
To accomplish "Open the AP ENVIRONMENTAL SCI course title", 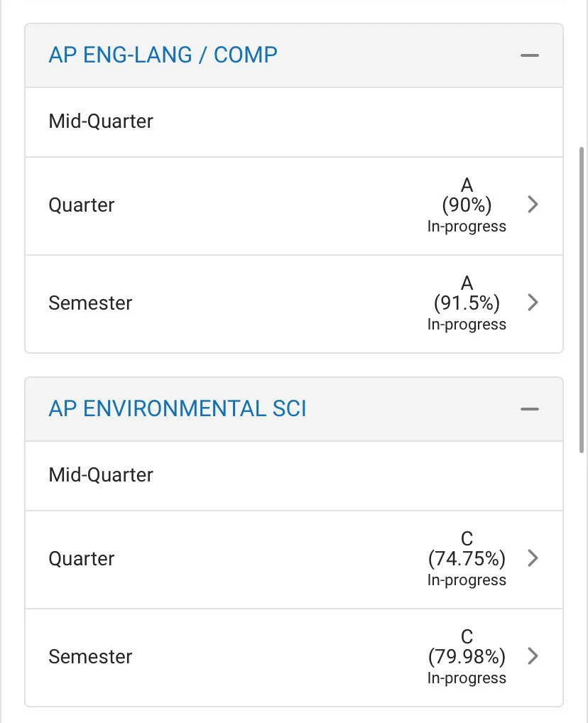I will [x=178, y=409].
